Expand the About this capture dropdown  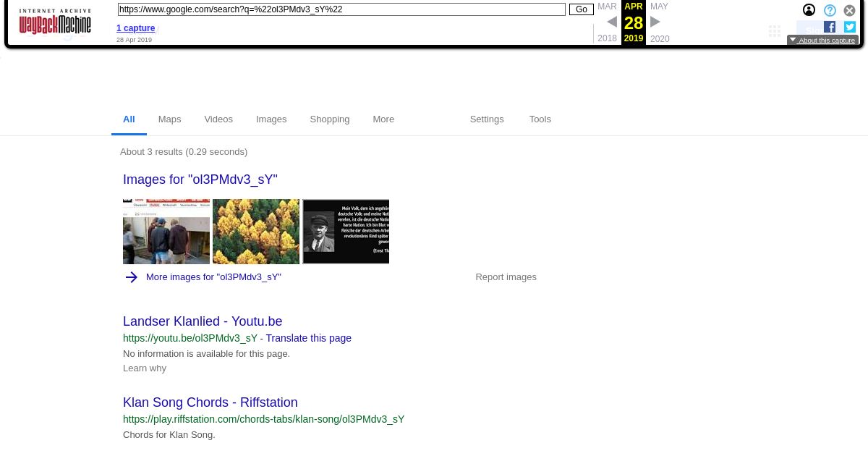pyautogui.click(x=822, y=41)
